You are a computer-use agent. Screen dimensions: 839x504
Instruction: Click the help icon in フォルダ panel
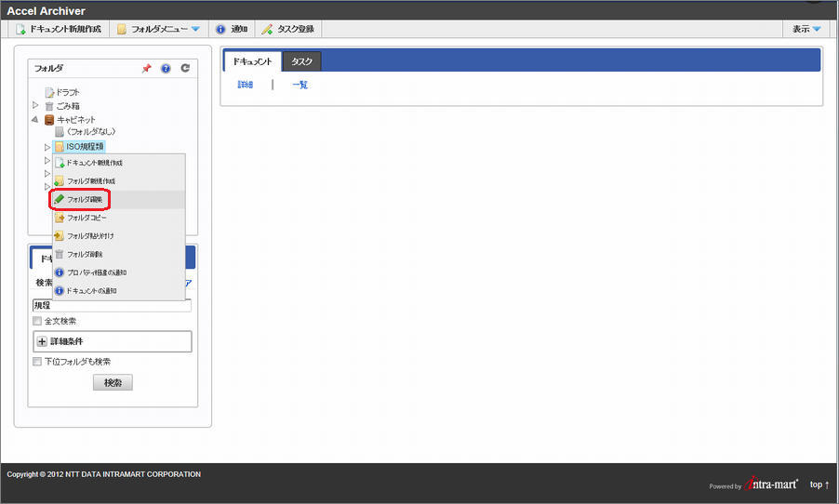[x=166, y=68]
